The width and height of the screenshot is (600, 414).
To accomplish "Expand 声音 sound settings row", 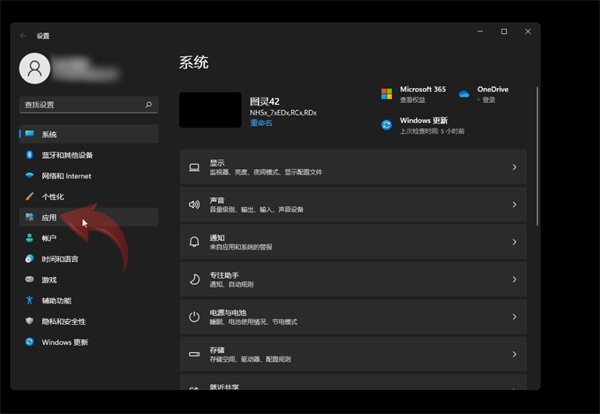I will click(352, 204).
